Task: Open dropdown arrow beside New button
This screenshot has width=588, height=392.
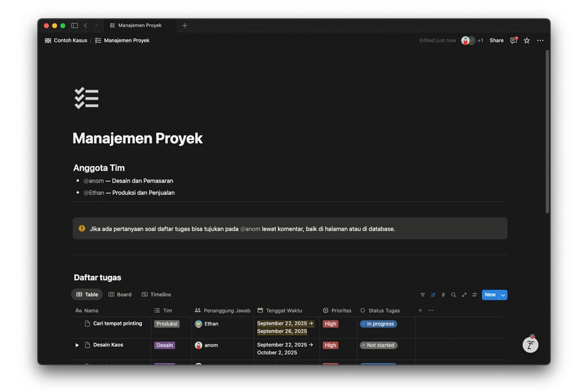Action: click(503, 295)
